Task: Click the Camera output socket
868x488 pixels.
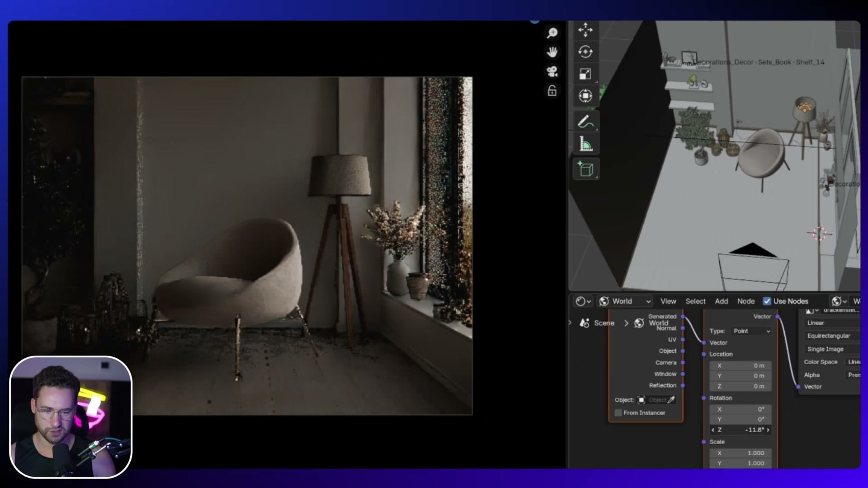Action: pyautogui.click(x=683, y=363)
